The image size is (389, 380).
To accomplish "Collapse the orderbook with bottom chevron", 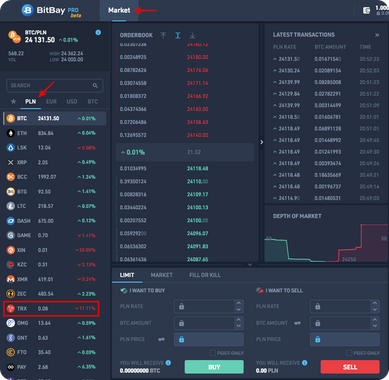I will pos(250,264).
